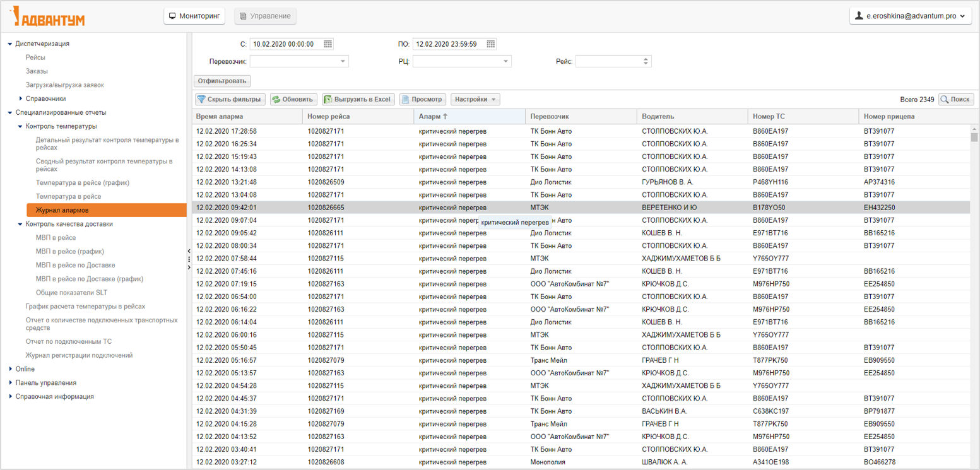Open Температура в рейсе (график) report
The image size is (980, 470).
(x=82, y=183)
